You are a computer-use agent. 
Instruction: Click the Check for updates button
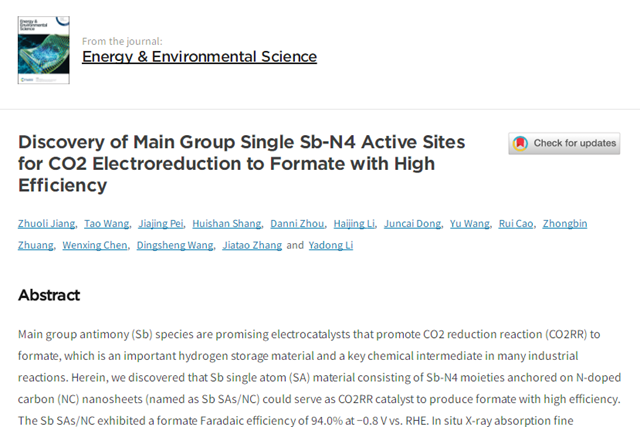(x=564, y=143)
